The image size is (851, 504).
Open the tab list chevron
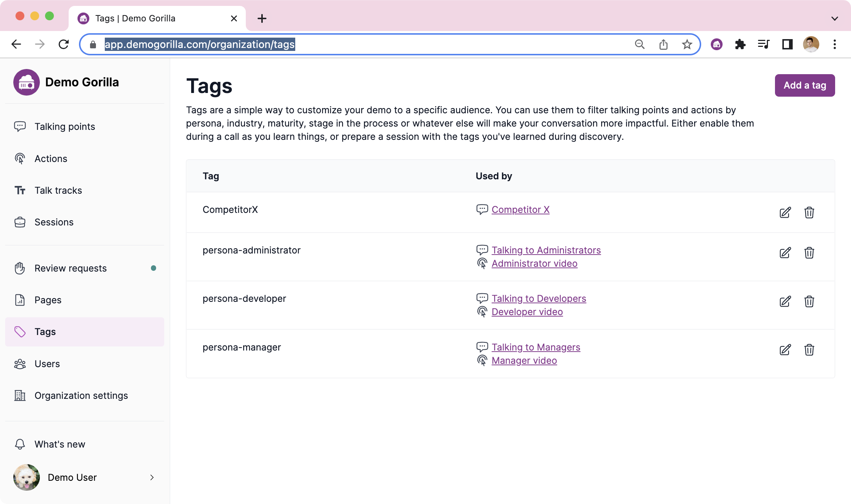(834, 18)
